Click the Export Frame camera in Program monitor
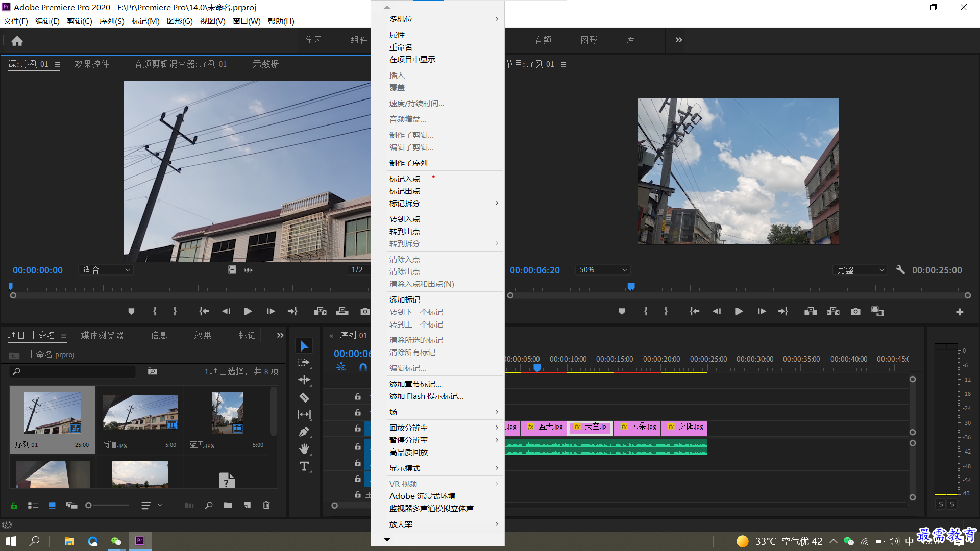This screenshot has width=980, height=551. [x=856, y=311]
